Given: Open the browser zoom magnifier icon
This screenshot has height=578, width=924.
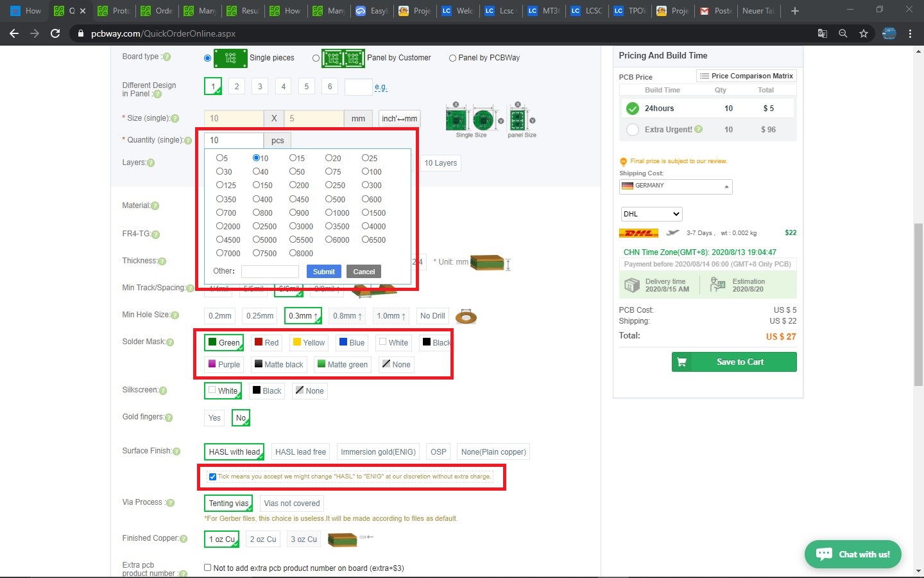Looking at the screenshot, I should (x=843, y=33).
